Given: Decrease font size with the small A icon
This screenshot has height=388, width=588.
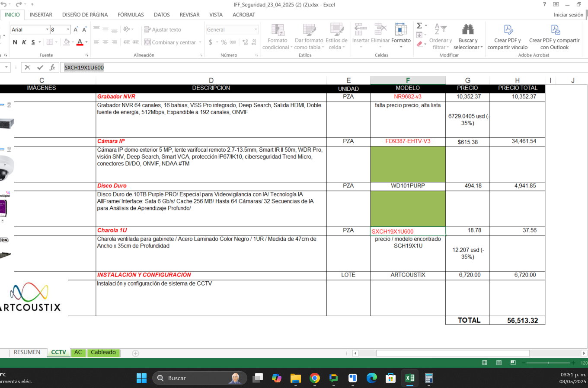Looking at the screenshot, I should pos(84,29).
